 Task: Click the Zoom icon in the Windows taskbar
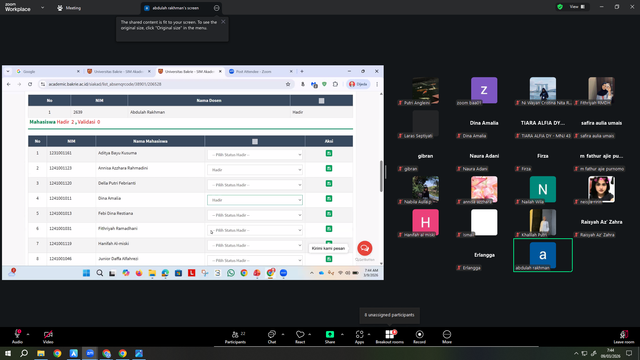90,353
